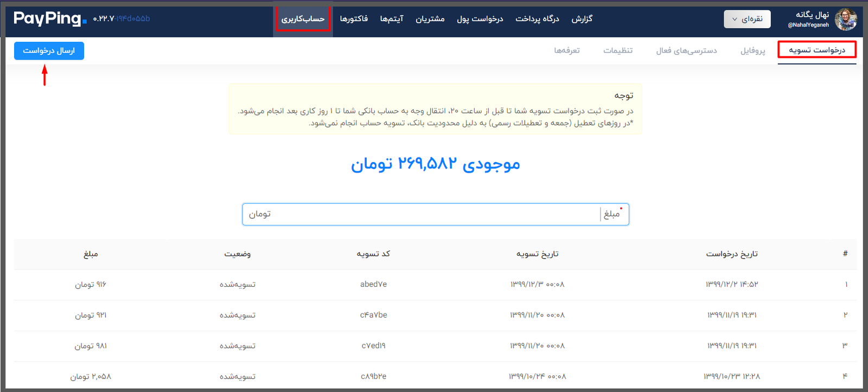Switch to the پروفایل tab

pos(753,50)
